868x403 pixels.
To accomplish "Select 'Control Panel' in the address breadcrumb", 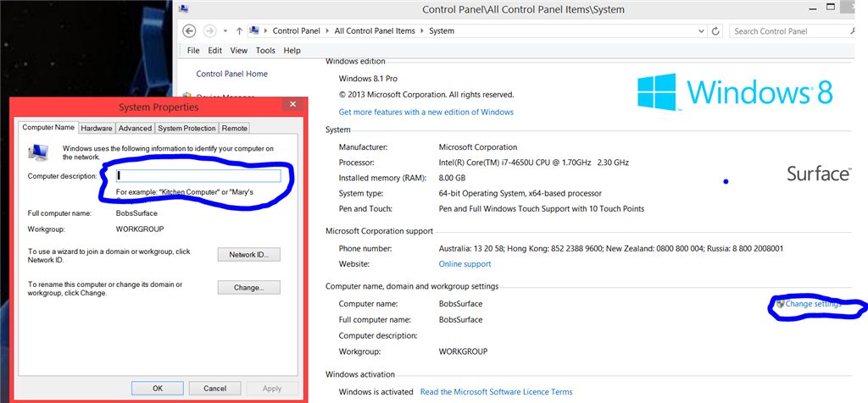I will (x=295, y=31).
